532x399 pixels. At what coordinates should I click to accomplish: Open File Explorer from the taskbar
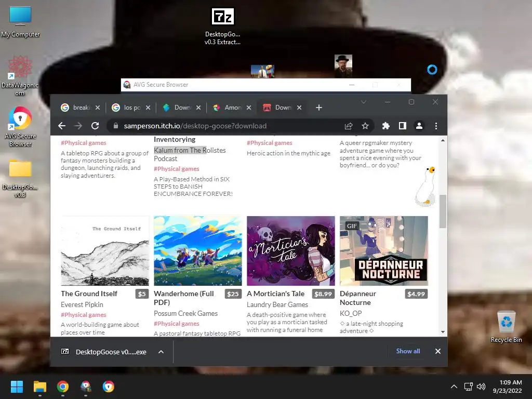39,387
